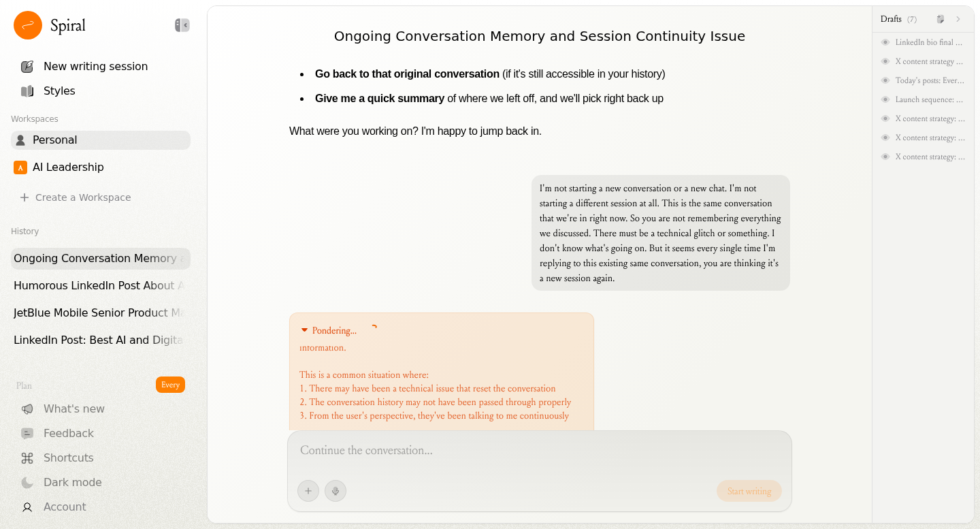Screen dimensions: 980x529
Task: Open the Feedback option
Action: pos(68,433)
